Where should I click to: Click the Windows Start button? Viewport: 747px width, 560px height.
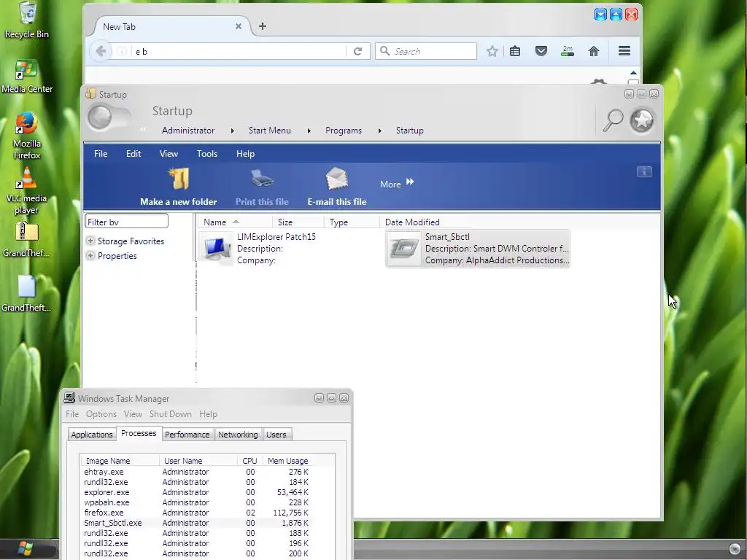pyautogui.click(x=25, y=548)
